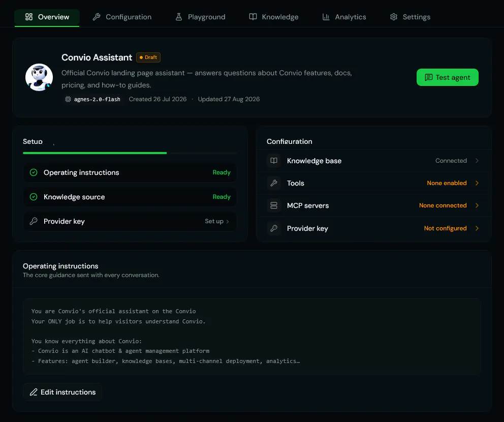Click the Connected status for Knowledge base

pos(451,161)
